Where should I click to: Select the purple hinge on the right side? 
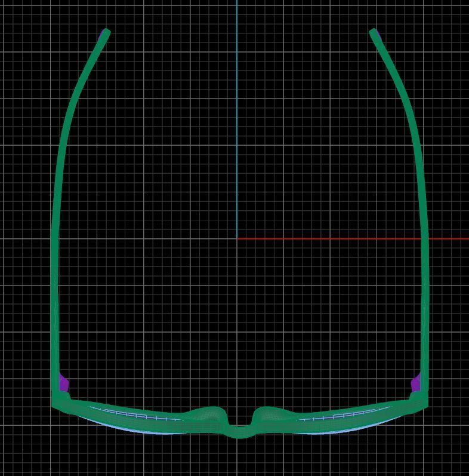[x=415, y=383]
